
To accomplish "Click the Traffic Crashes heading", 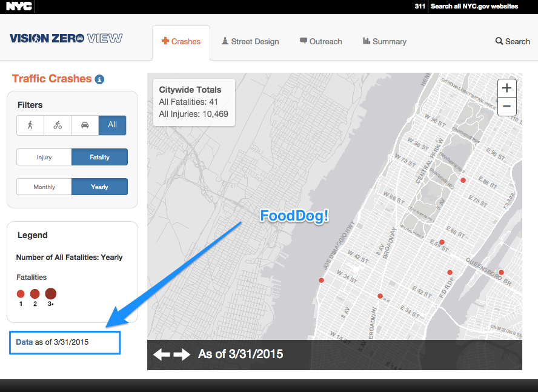I will 52,79.
